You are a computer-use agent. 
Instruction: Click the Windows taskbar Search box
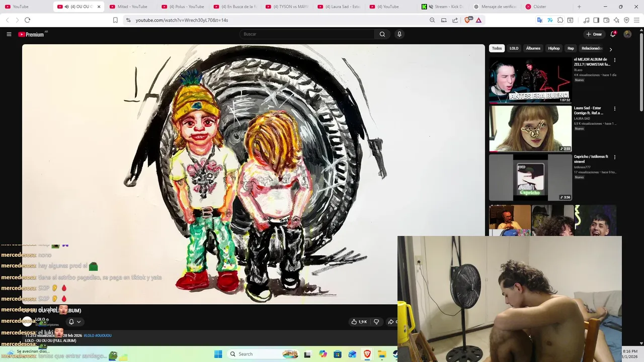(263, 354)
